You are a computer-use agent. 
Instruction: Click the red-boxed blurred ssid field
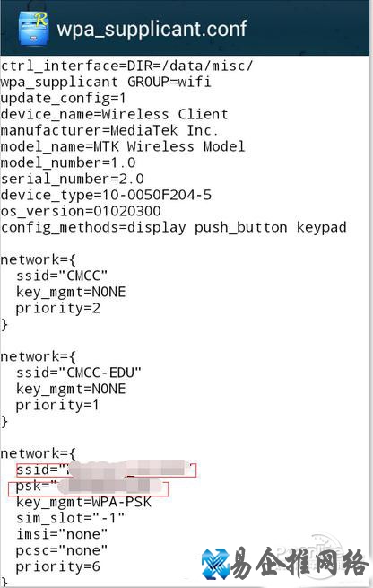click(107, 470)
